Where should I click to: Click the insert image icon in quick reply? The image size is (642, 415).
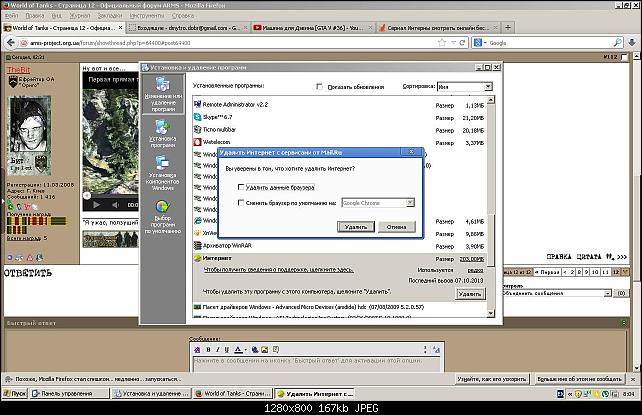pos(264,350)
